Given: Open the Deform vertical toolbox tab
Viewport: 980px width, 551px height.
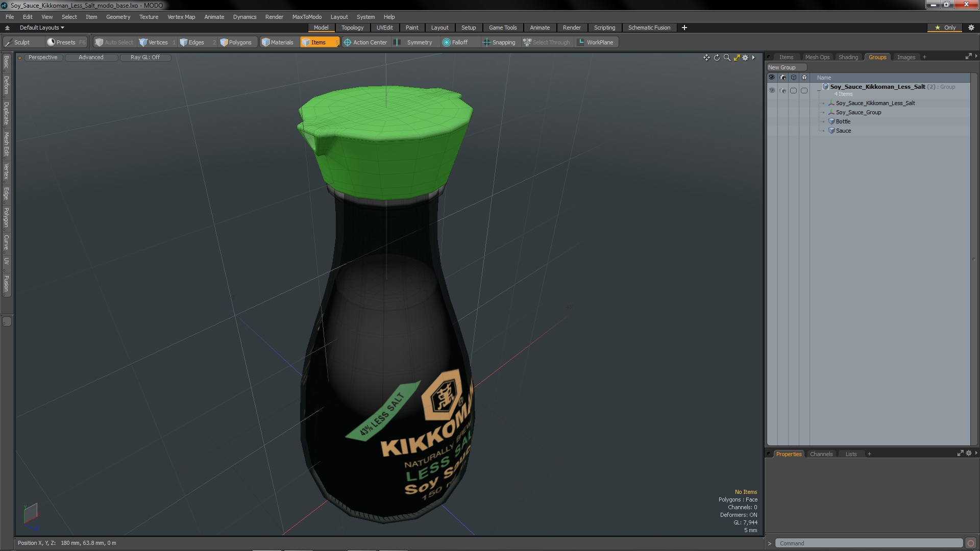Looking at the screenshot, I should pos(6,86).
